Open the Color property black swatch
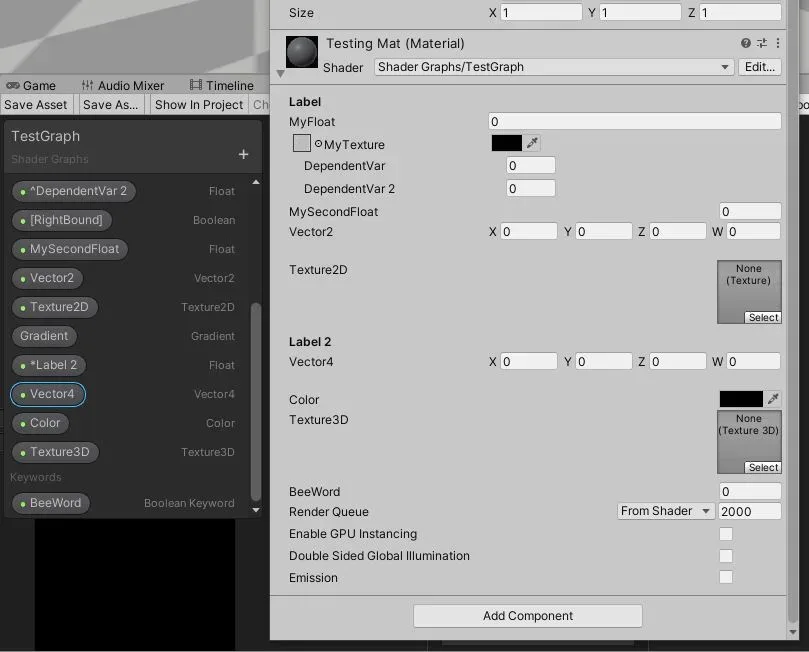809x652 pixels. click(741, 399)
